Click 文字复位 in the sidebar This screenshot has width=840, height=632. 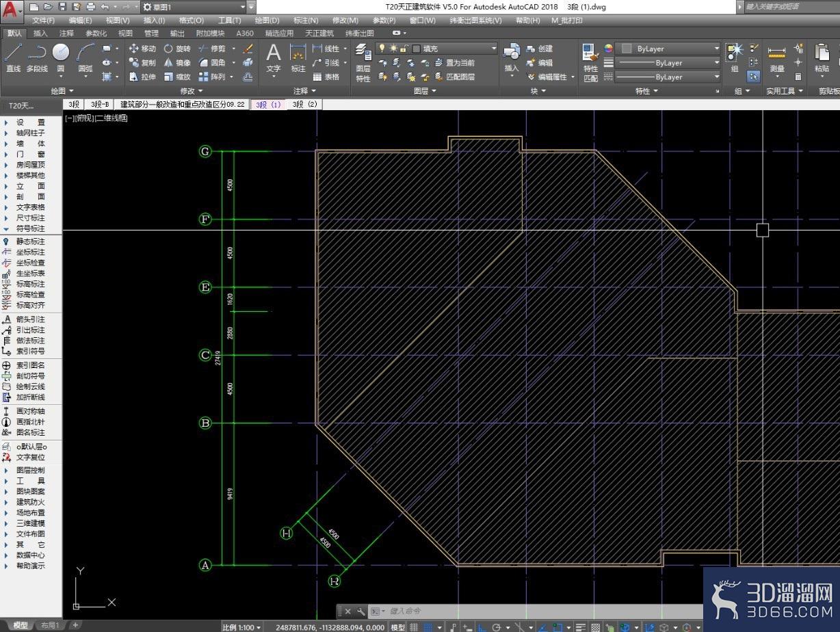point(31,457)
